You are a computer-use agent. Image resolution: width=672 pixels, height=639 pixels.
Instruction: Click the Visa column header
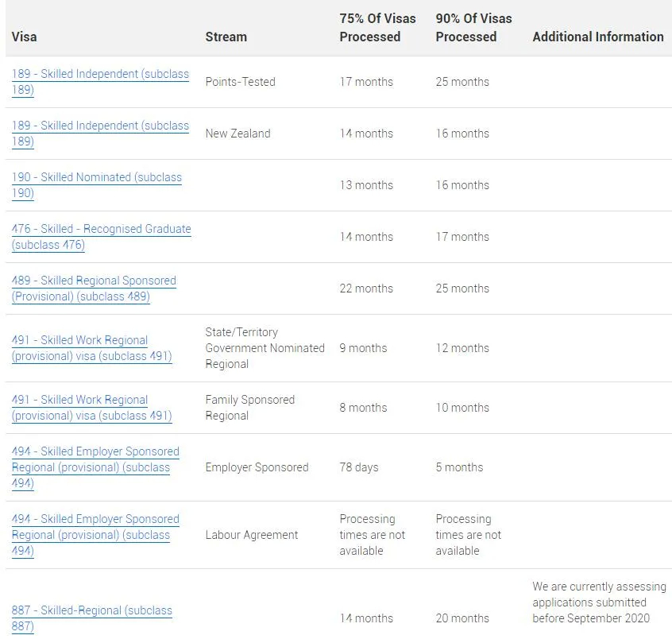(24, 37)
